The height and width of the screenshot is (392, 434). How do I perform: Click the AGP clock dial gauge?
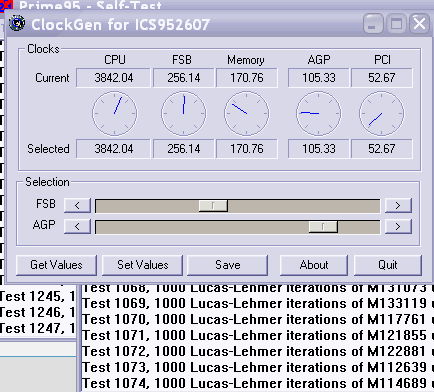(318, 114)
